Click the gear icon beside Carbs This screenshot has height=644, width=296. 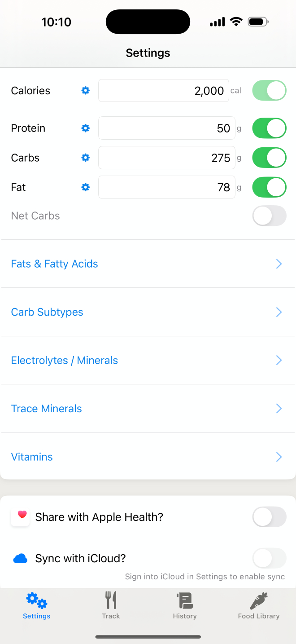85,158
